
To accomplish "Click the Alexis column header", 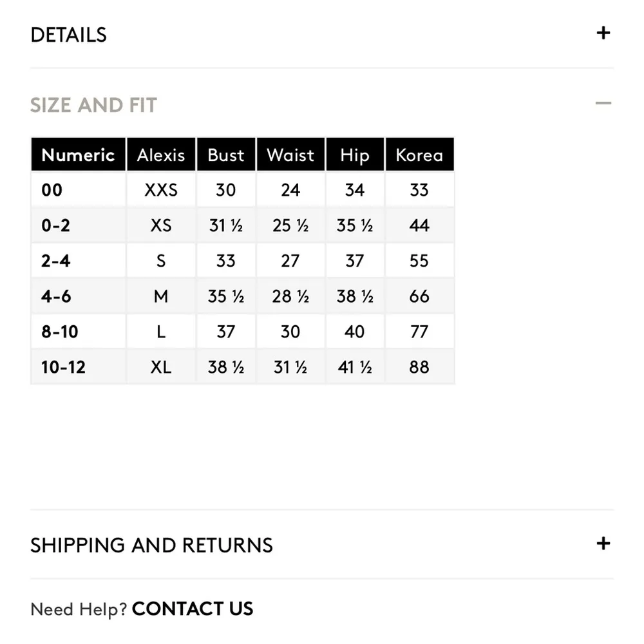I will (x=161, y=155).
